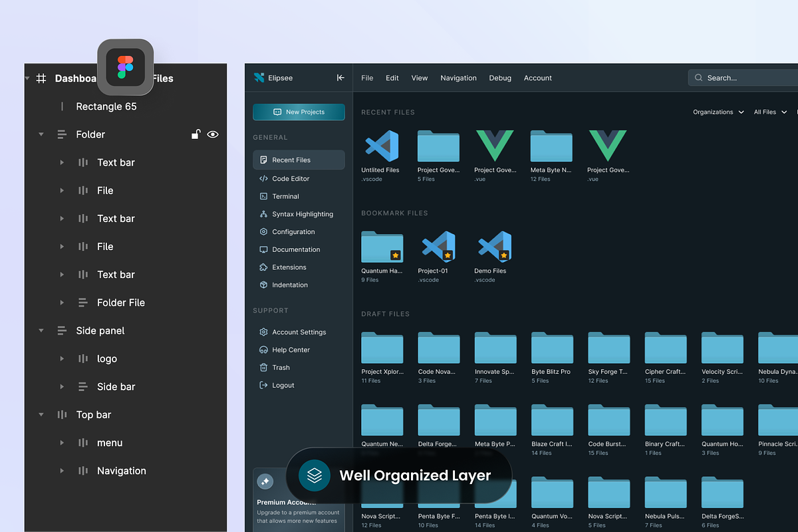Collapse the Folder layer group
Viewport: 798px width, 532px height.
coord(41,134)
